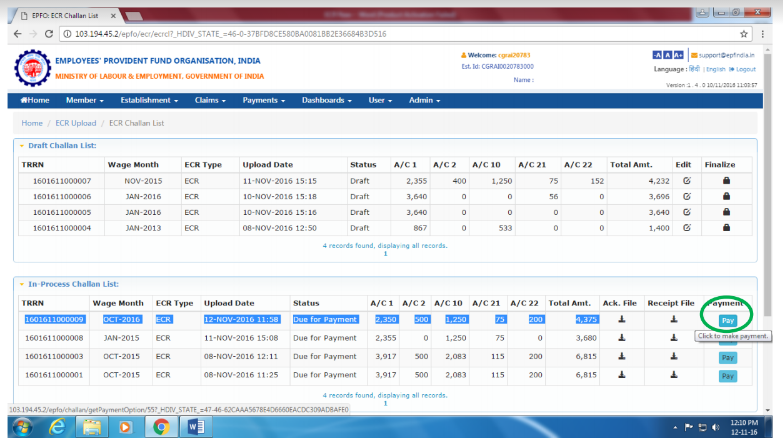The height and width of the screenshot is (446, 783).
Task: Go to Home in navigation bar
Action: 33,100
